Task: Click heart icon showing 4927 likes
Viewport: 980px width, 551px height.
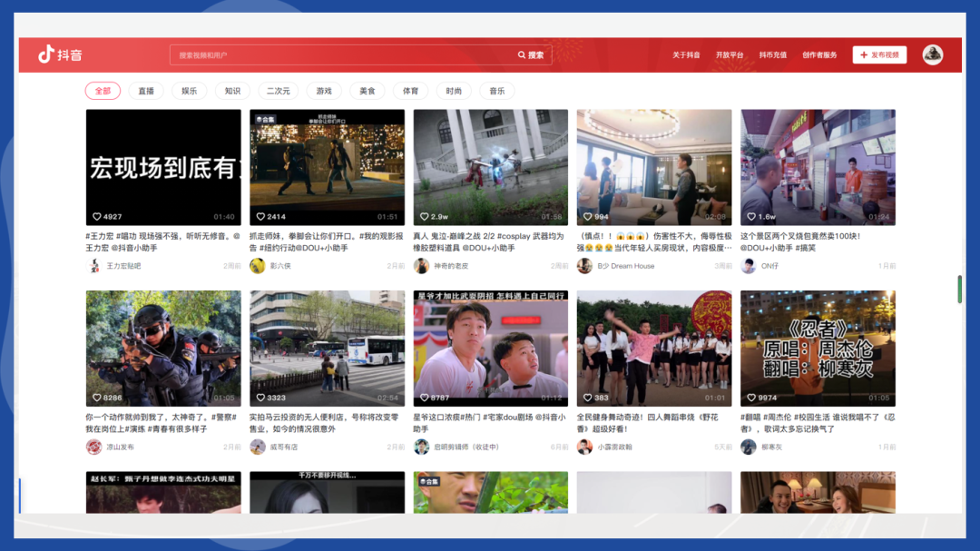Action: click(97, 216)
